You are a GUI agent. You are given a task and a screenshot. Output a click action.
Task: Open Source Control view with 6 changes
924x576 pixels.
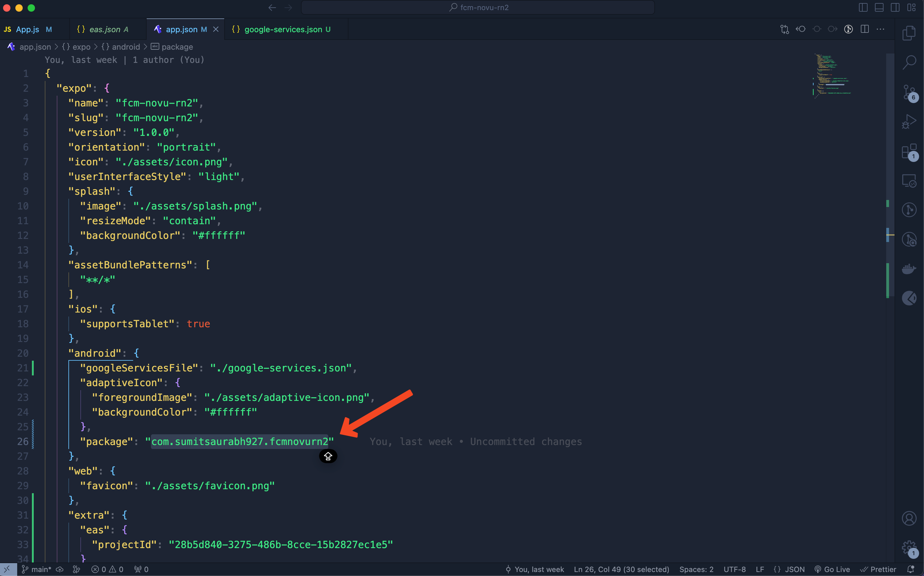point(909,92)
